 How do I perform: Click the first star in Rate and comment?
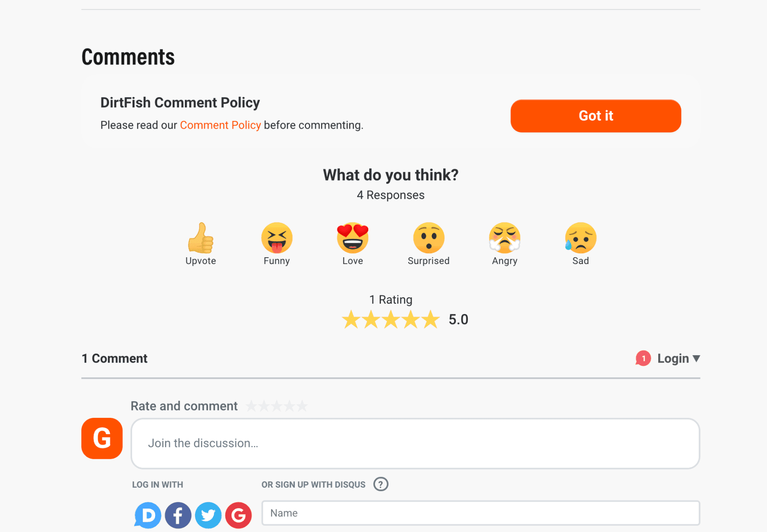click(251, 406)
